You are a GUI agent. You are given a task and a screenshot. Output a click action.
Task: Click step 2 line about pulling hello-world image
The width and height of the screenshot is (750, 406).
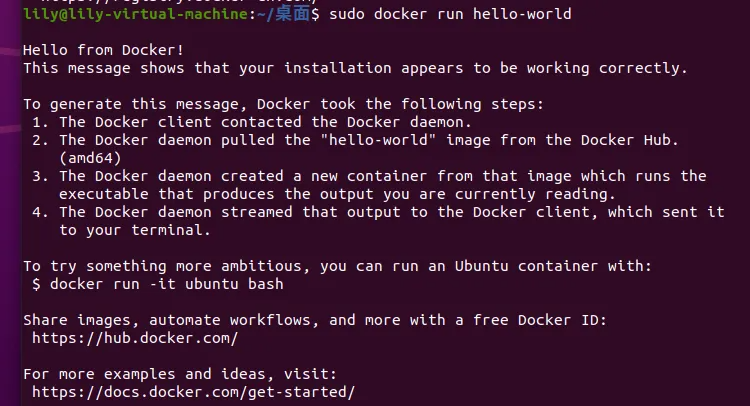[355, 140]
